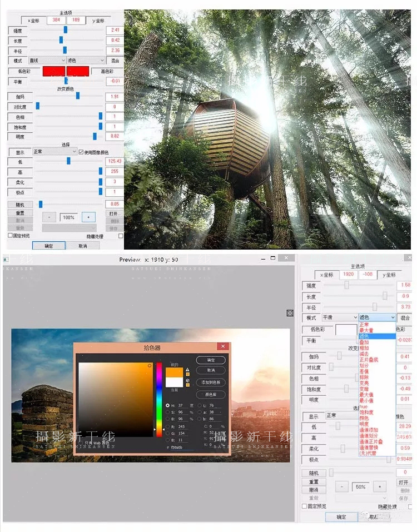Expand the 显示 正常 dropdown in top panel
This screenshot has height=532, width=417.
click(55, 152)
